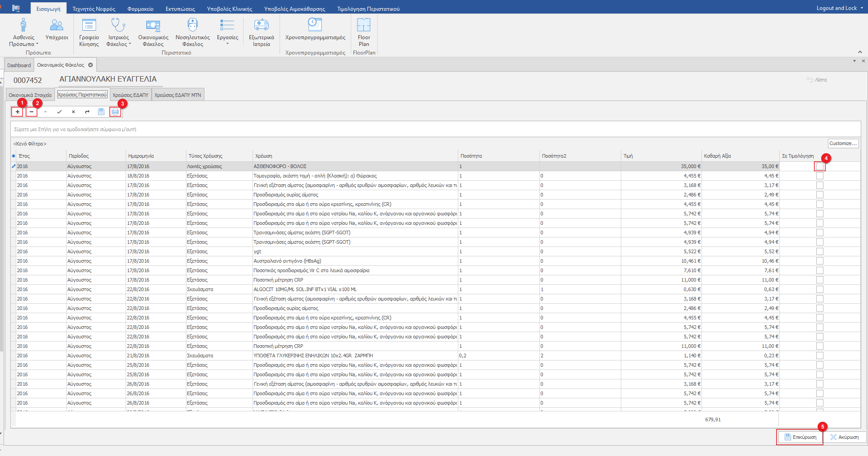Check Σε Τιμολόγηση for ΑΣΘΕΝΟΦΟΡΟ - ΒΟΛΟΣ row
The height and width of the screenshot is (456, 868).
[820, 166]
